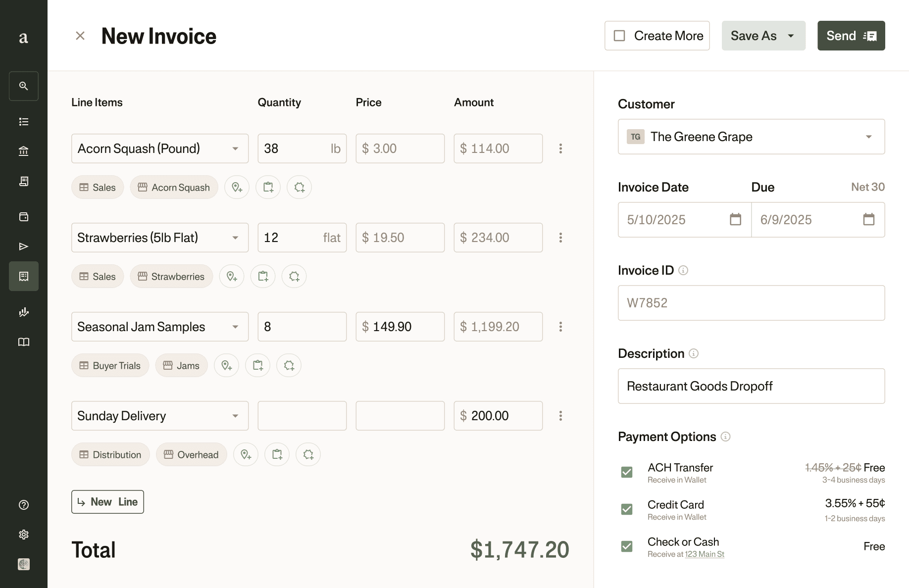
Task: Toggle the Create More checkbox
Action: pyautogui.click(x=619, y=35)
